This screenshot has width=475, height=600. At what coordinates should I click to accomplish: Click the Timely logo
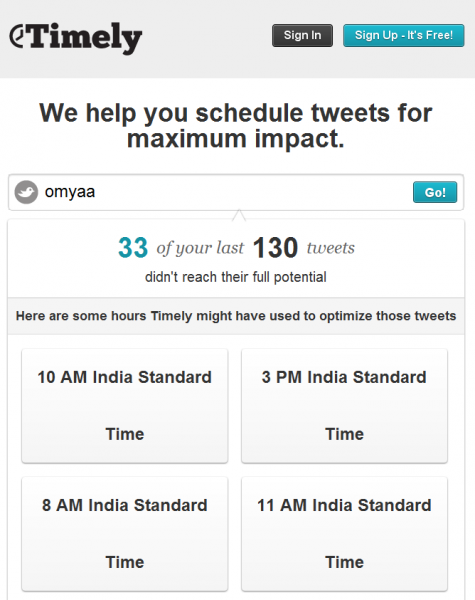pos(75,38)
